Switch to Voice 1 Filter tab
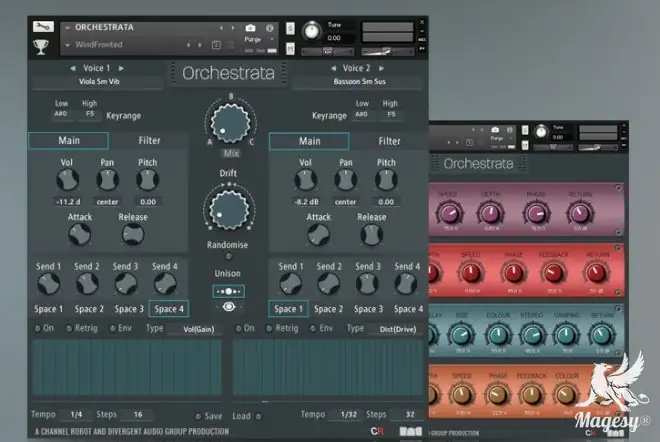This screenshot has height=442, width=660. pyautogui.click(x=149, y=141)
